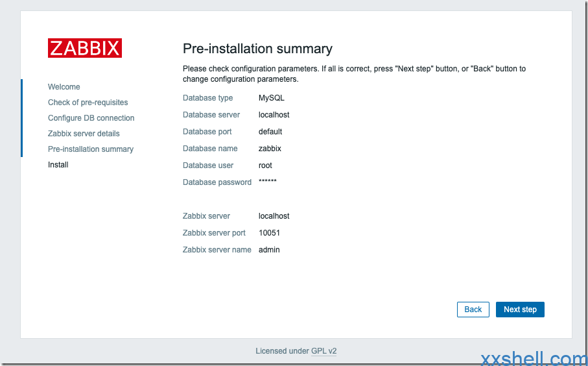Image resolution: width=588 pixels, height=366 pixels.
Task: Click the Database type label
Action: [x=207, y=97]
